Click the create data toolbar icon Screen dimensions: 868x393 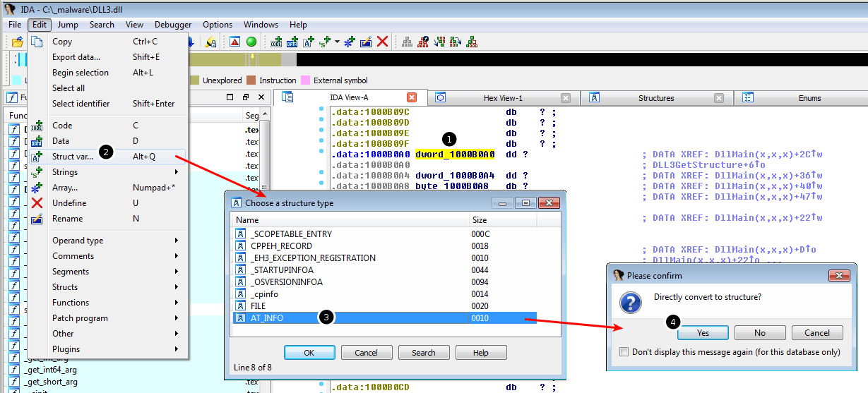coord(292,42)
